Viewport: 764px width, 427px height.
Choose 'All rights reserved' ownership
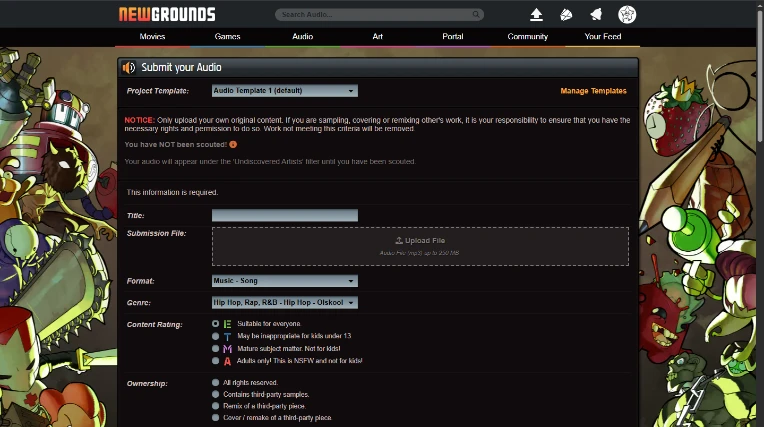tap(215, 383)
